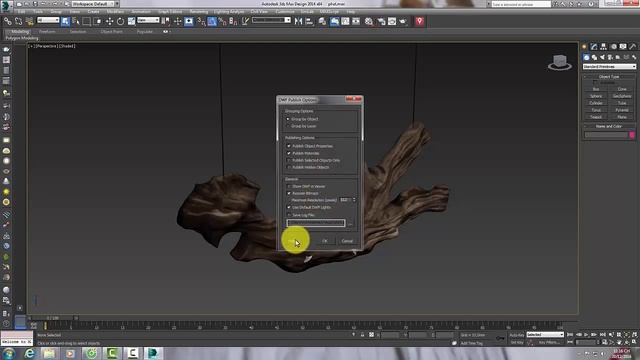640x360 pixels.
Task: Toggle Publish Materials checkbox
Action: [x=289, y=153]
